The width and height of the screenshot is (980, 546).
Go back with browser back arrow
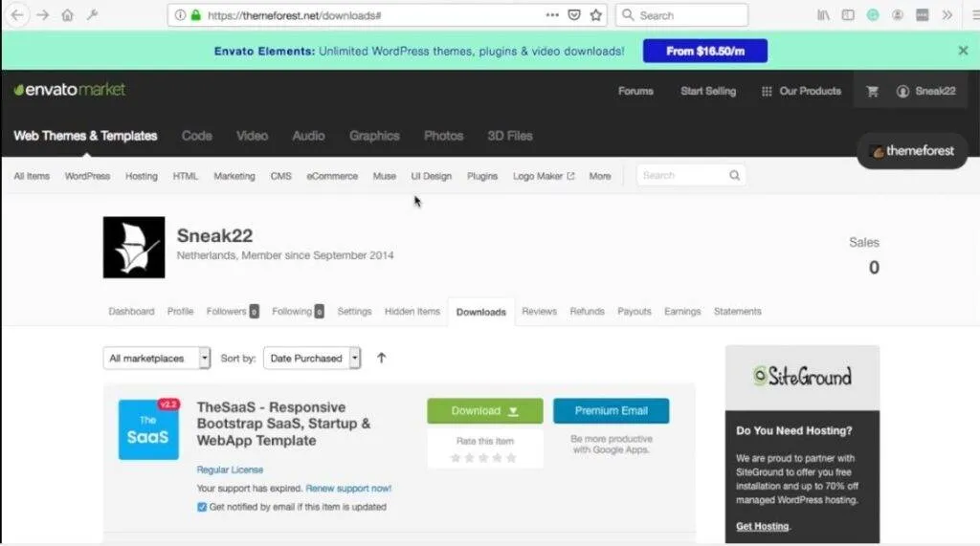point(17,15)
